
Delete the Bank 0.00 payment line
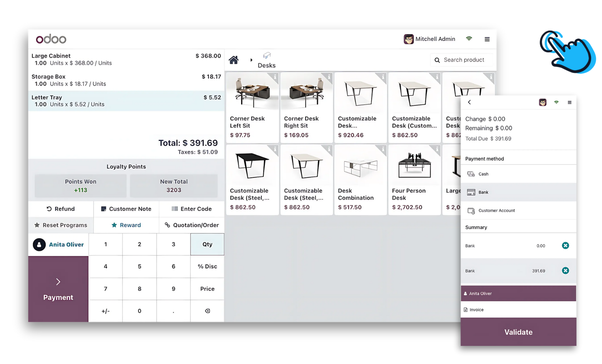[x=565, y=246]
